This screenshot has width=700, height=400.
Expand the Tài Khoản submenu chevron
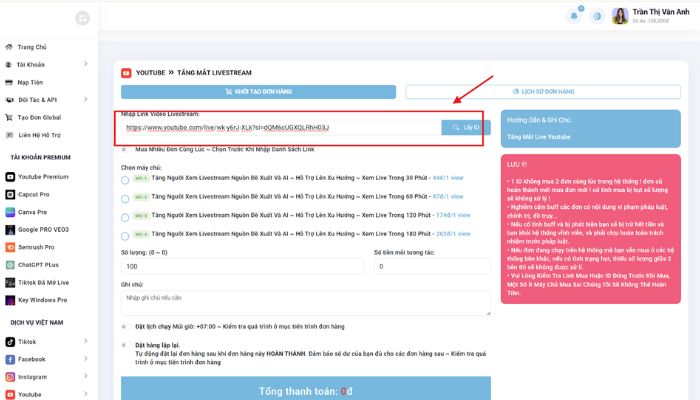85,64
